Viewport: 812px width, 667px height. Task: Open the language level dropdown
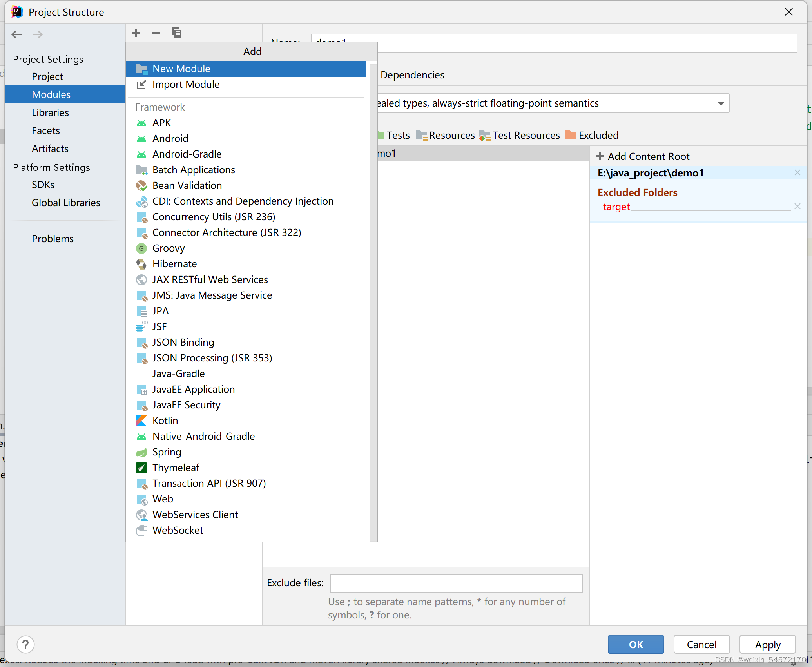[x=720, y=103]
